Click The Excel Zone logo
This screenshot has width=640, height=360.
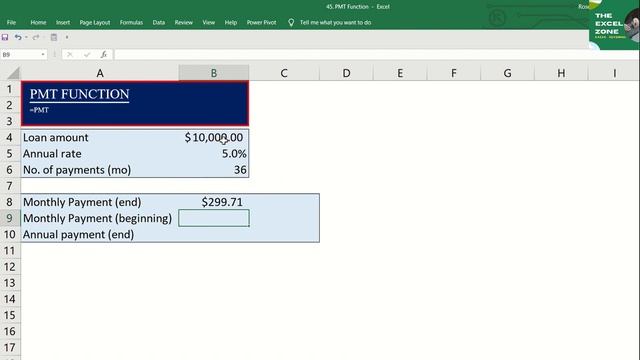click(x=614, y=24)
